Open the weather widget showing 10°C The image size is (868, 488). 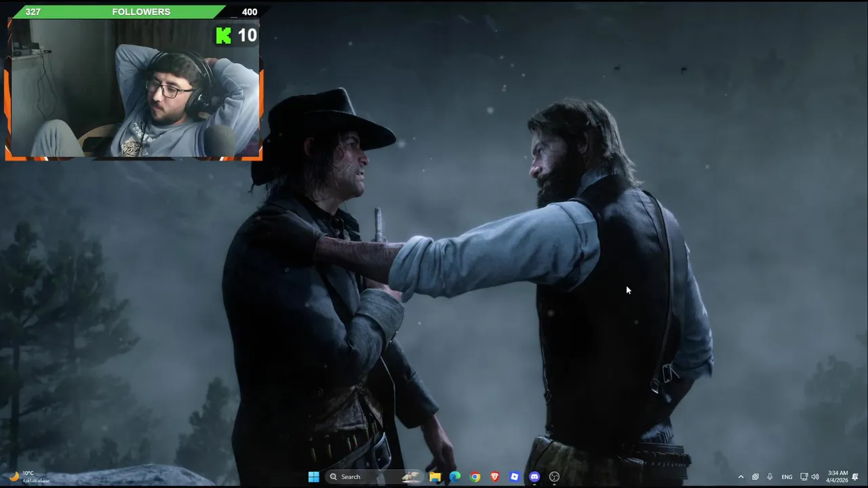(x=30, y=476)
